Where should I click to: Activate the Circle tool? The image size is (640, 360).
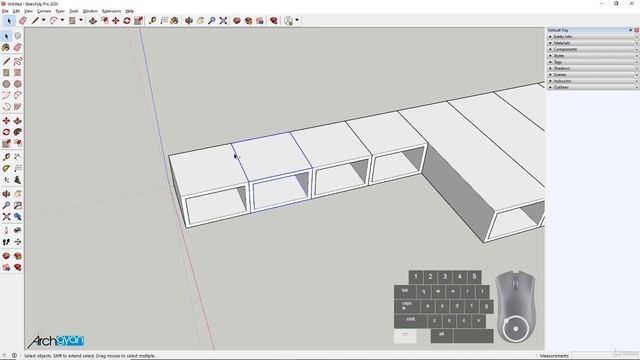tap(6, 84)
